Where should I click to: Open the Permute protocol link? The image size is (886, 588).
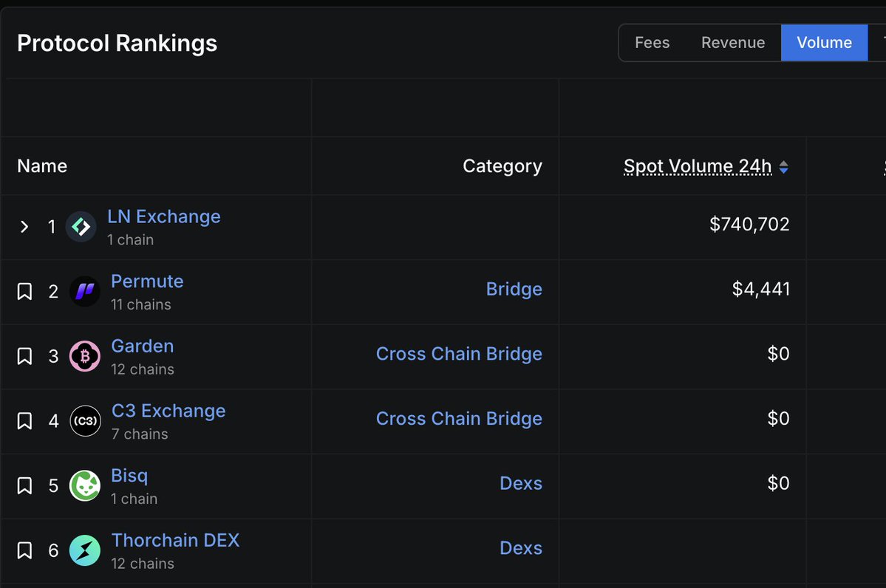click(147, 281)
